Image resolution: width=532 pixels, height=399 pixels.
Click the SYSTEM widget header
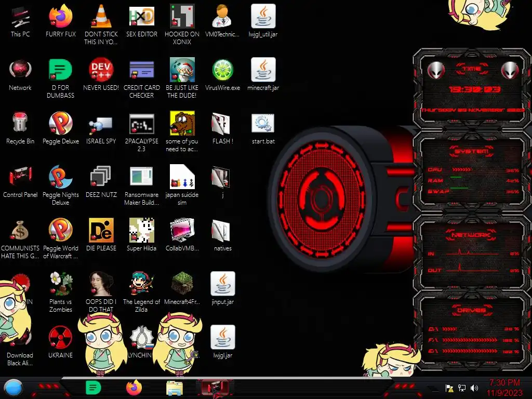pyautogui.click(x=471, y=151)
